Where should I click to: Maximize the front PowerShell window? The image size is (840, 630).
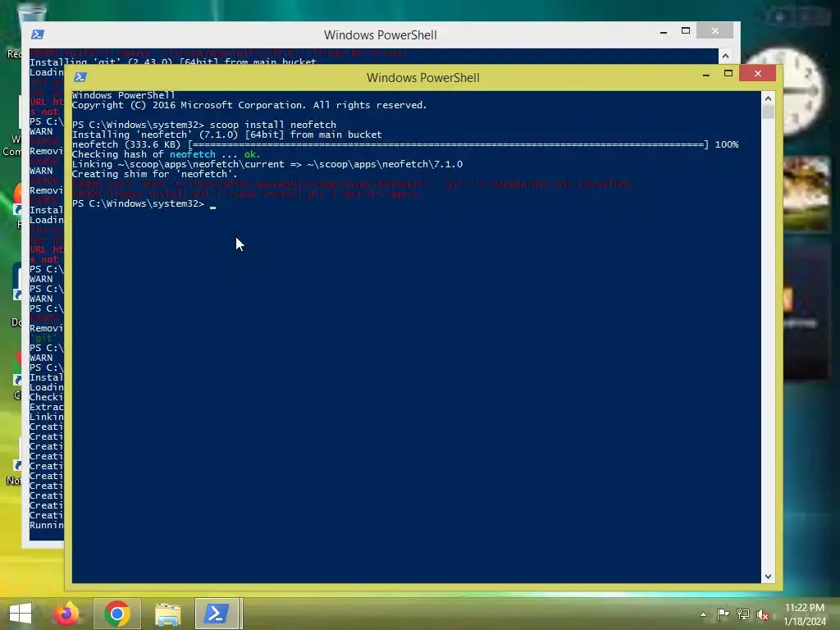(728, 73)
